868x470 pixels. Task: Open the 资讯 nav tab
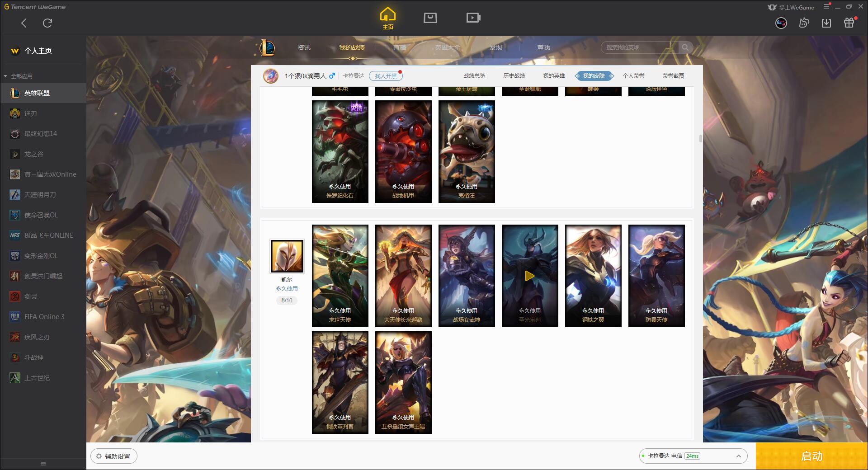(x=304, y=47)
